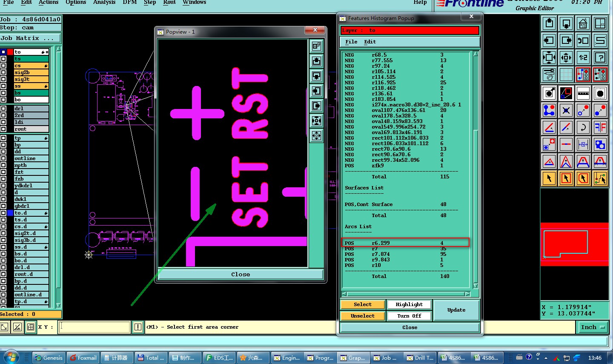The height and width of the screenshot is (364, 613).
Task: Click the pan down view icon
Action: click(566, 23)
